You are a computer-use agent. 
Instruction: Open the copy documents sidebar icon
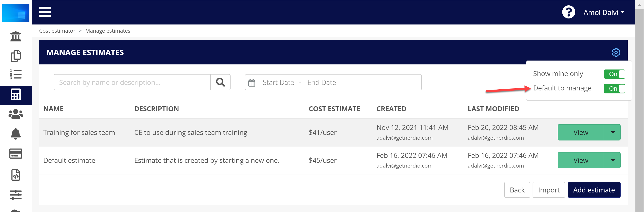coord(16,56)
